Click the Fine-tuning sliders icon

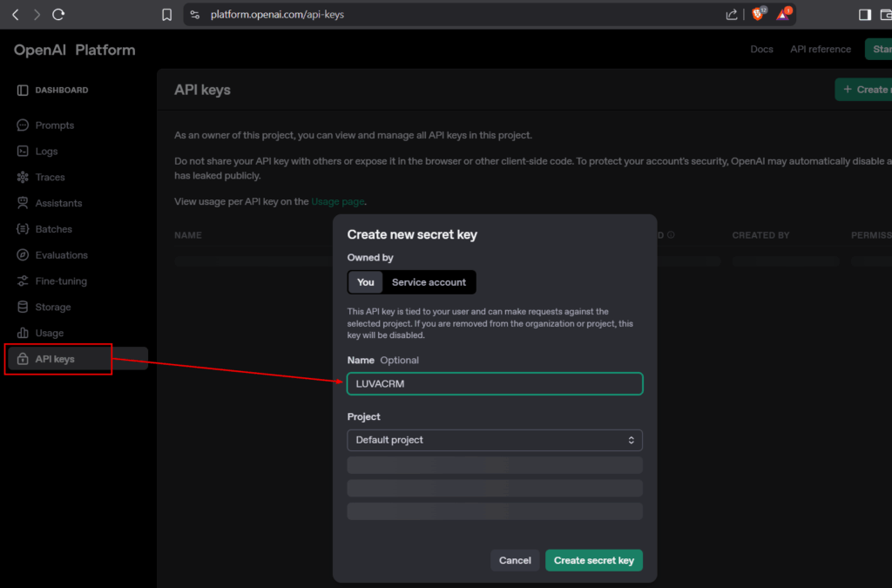point(23,280)
